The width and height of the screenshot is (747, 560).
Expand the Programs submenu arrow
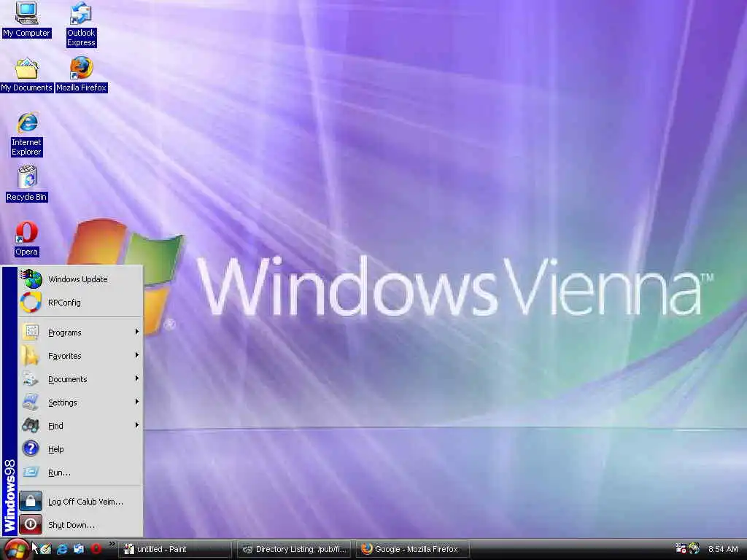pos(136,332)
